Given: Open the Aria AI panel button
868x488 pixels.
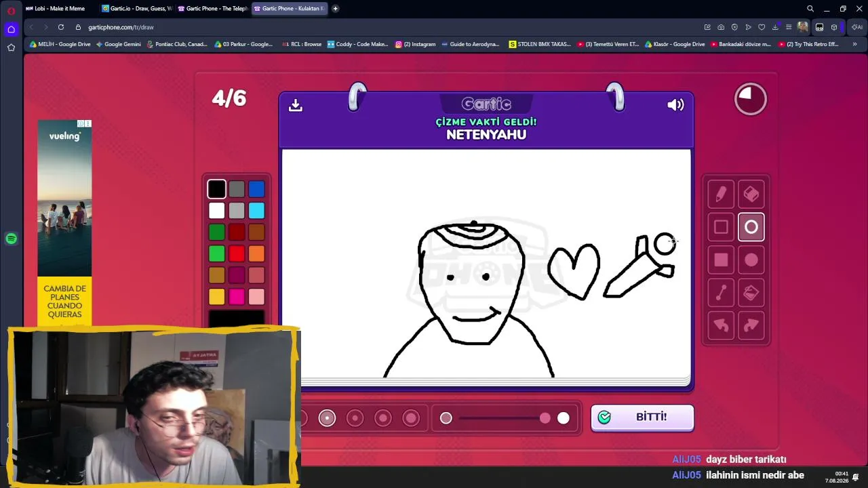Looking at the screenshot, I should click(856, 27).
